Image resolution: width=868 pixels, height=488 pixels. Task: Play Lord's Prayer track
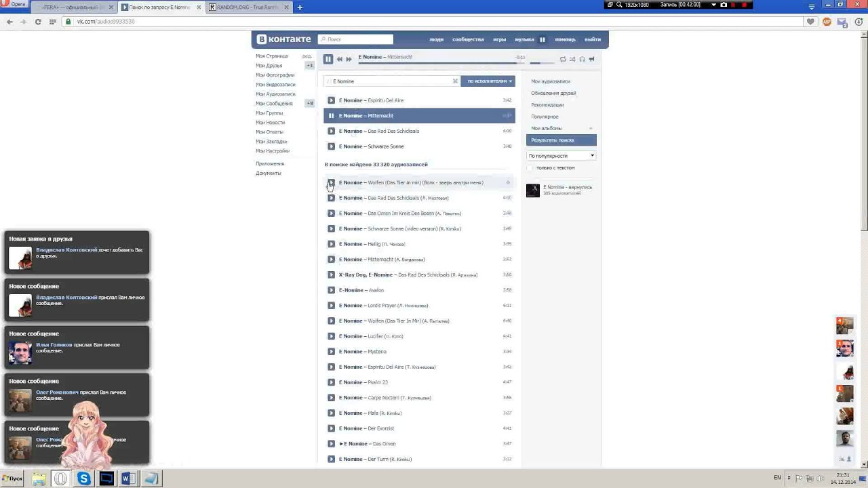tap(331, 306)
